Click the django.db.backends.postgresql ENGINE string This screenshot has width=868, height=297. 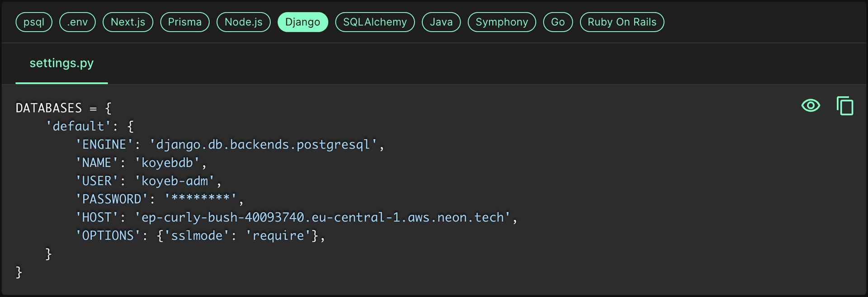[266, 144]
